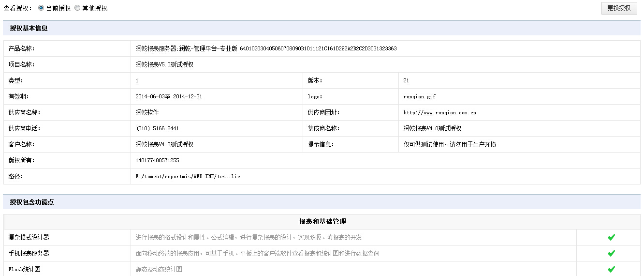Click the 路径 label
Screen dimensions: 644x276
[x=16, y=177]
